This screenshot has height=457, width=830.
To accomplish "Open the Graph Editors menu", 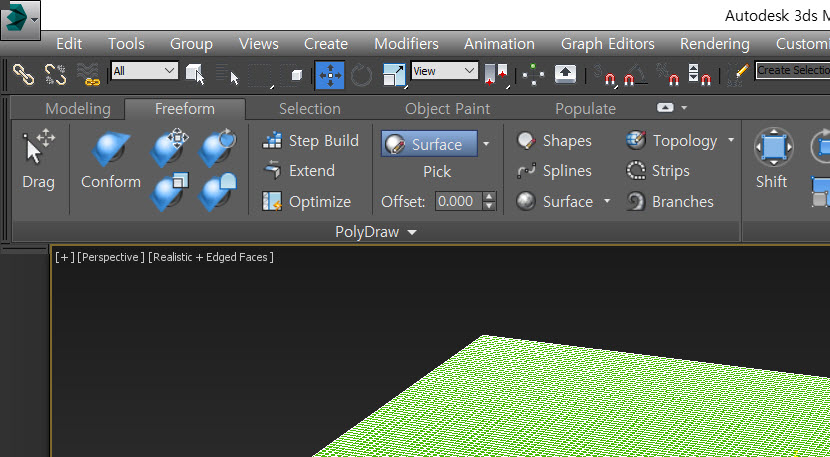I will pyautogui.click(x=608, y=44).
